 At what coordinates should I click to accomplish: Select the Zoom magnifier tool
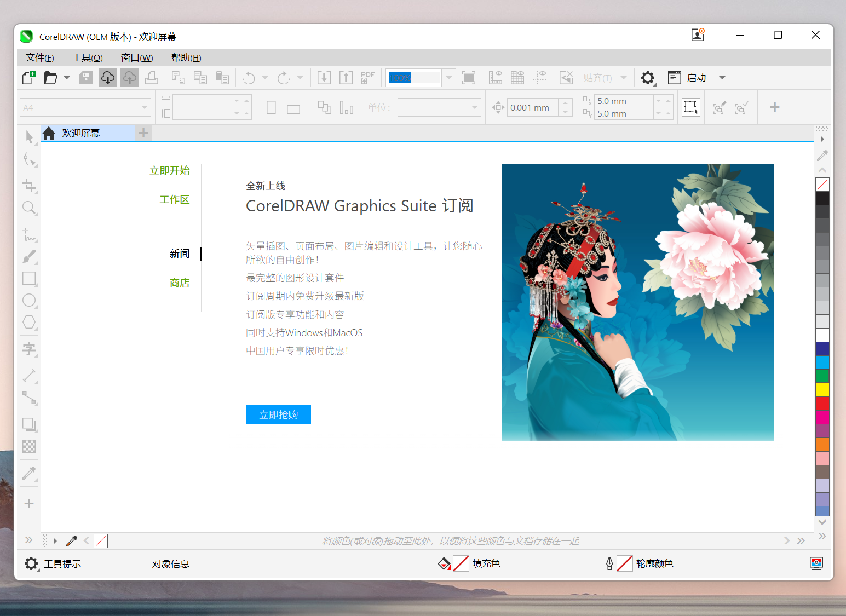[x=30, y=208]
